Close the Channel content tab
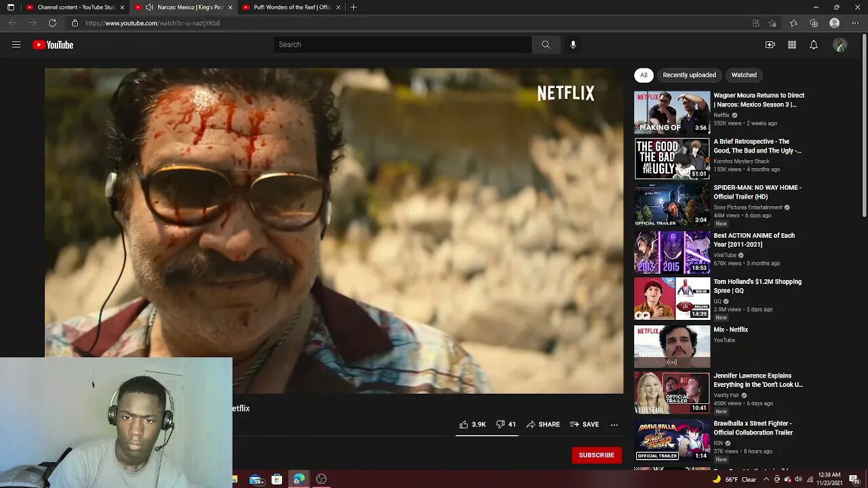Viewport: 868px width, 488px height. tap(122, 7)
